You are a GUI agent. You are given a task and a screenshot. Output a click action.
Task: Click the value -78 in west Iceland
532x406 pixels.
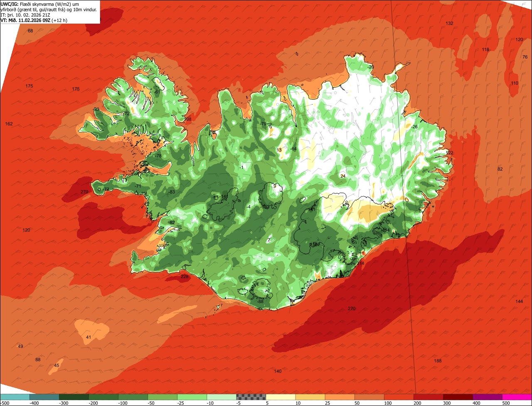158,156
